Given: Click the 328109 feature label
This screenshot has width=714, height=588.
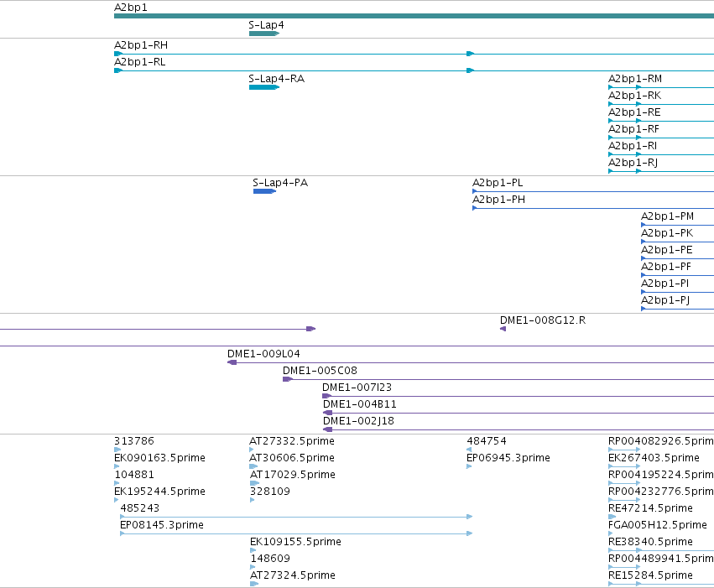Looking at the screenshot, I should click(270, 492).
